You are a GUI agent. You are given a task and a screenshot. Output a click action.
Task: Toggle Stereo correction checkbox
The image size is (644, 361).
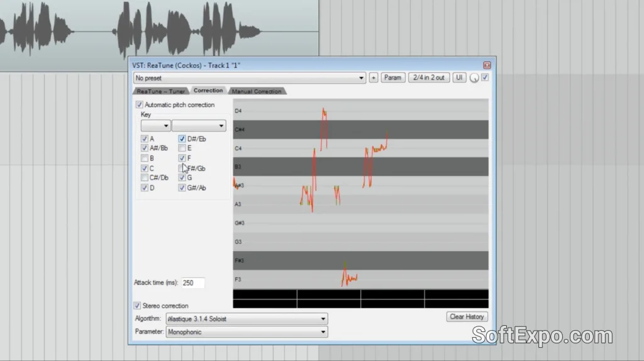click(x=138, y=306)
